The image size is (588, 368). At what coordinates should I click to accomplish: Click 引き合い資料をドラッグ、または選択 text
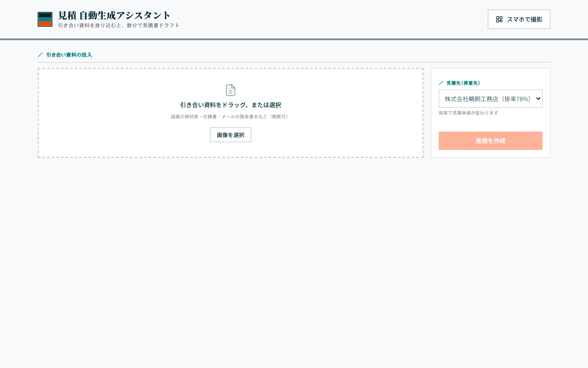pos(230,105)
